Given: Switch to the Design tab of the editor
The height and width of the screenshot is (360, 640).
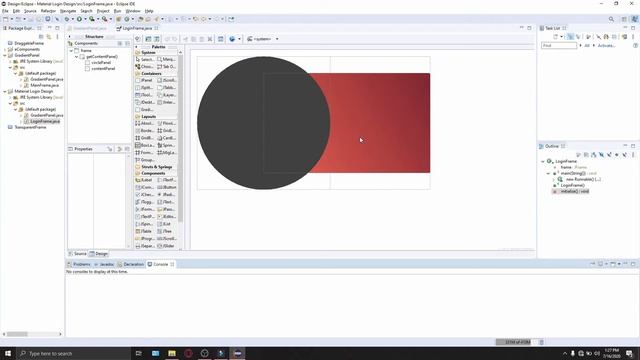Looking at the screenshot, I should (x=99, y=253).
